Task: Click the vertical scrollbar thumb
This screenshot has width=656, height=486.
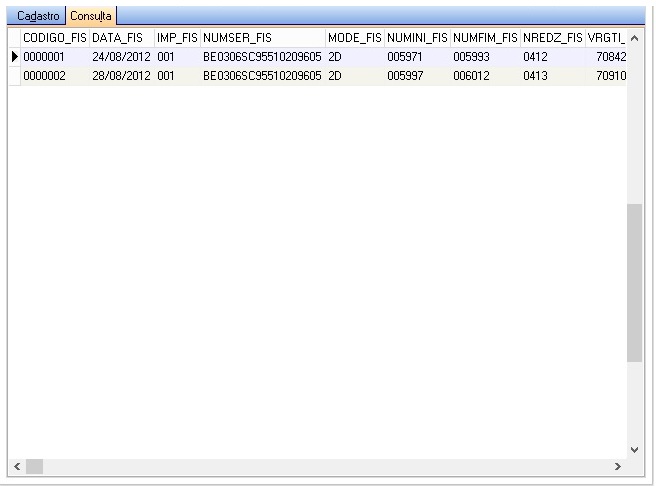Action: click(x=634, y=283)
